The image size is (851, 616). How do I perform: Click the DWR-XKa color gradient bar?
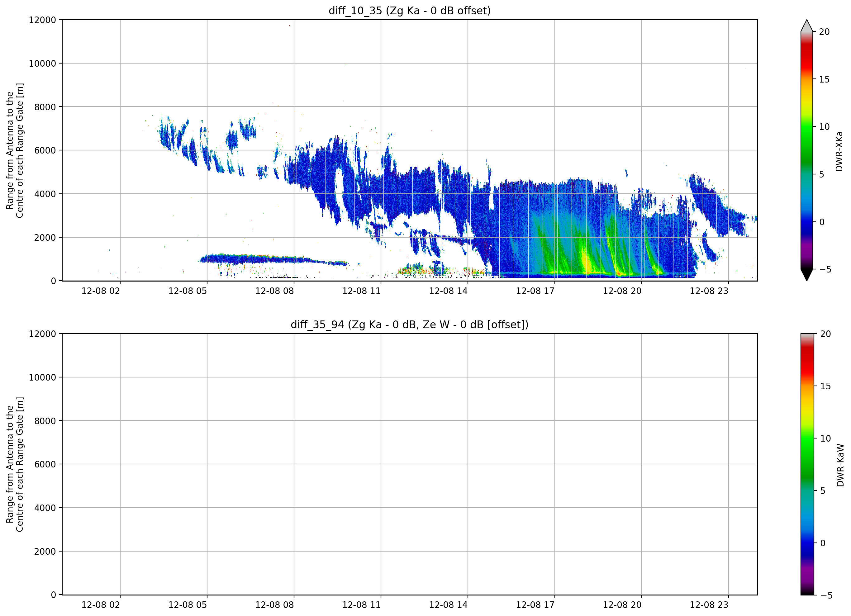(x=807, y=150)
